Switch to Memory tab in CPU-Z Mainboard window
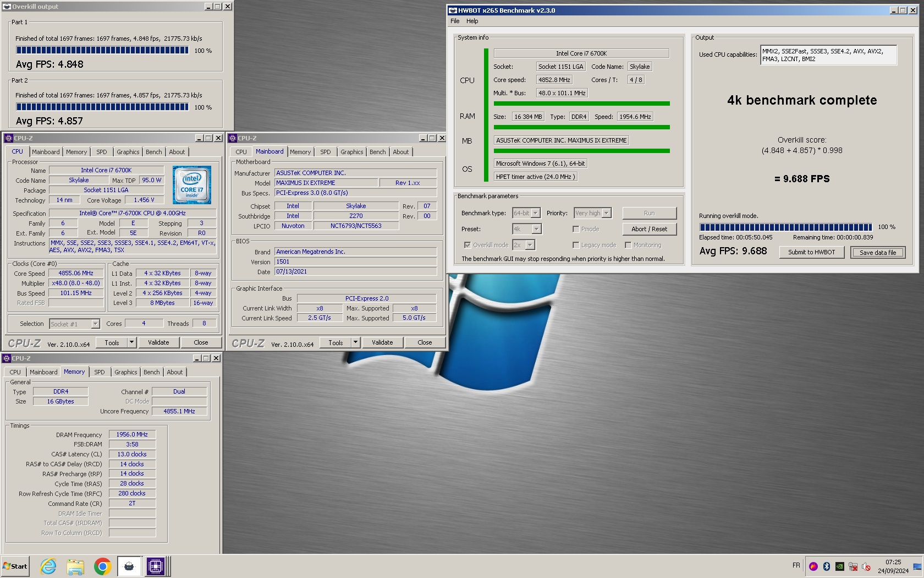This screenshot has width=924, height=578. click(x=300, y=152)
